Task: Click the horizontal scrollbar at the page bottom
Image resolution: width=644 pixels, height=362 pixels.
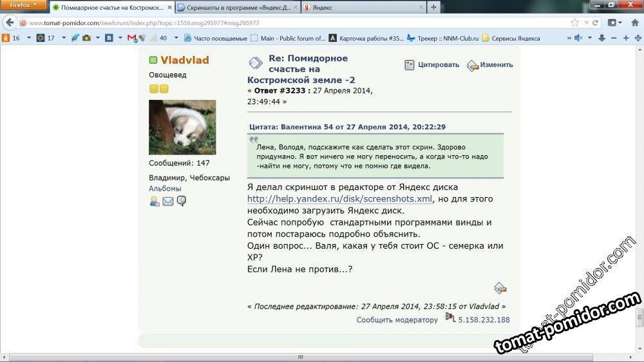Action: (303, 357)
